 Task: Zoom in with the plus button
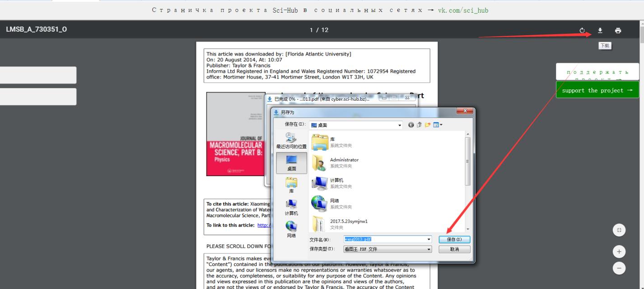(x=619, y=252)
